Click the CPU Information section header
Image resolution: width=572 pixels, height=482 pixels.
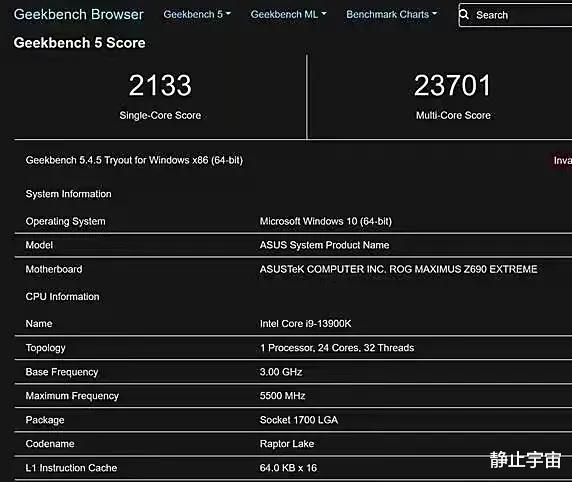62,297
